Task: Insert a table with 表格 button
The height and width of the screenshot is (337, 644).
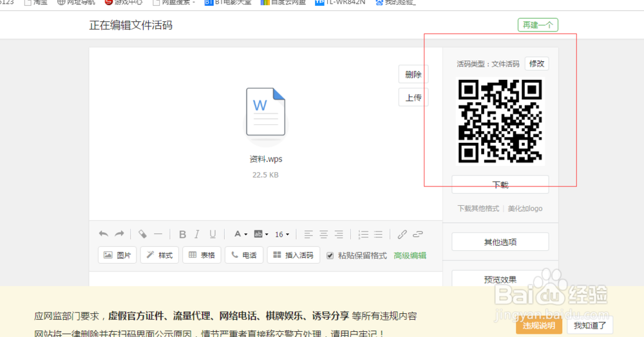Action: coord(202,255)
